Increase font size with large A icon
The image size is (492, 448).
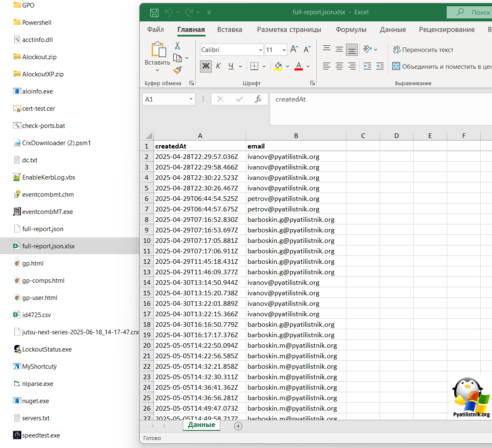coord(294,49)
